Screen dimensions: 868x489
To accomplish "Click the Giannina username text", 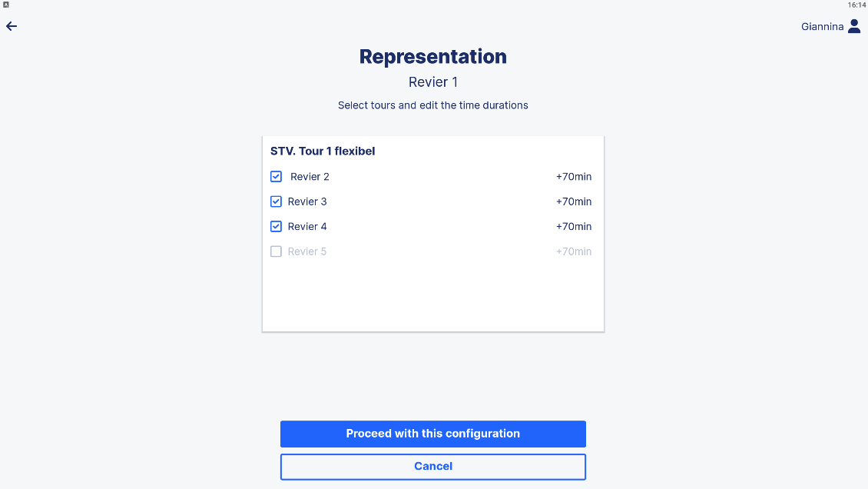I will pyautogui.click(x=822, y=27).
